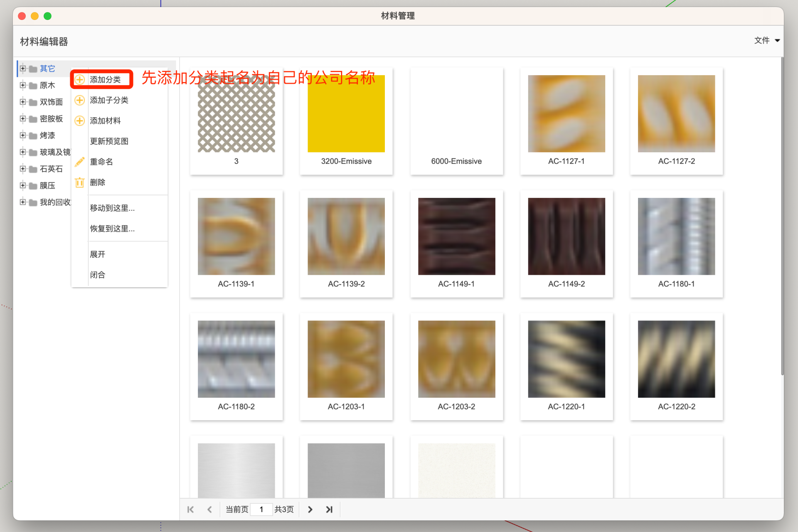Click folder icon of 其它 category
This screenshot has width=798, height=532.
[x=33, y=69]
